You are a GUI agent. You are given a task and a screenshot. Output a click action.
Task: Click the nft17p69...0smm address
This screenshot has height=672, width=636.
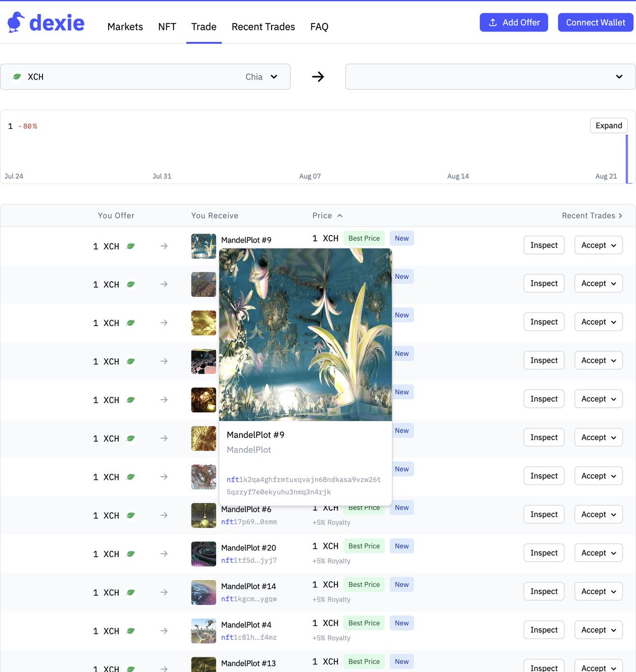tap(249, 522)
